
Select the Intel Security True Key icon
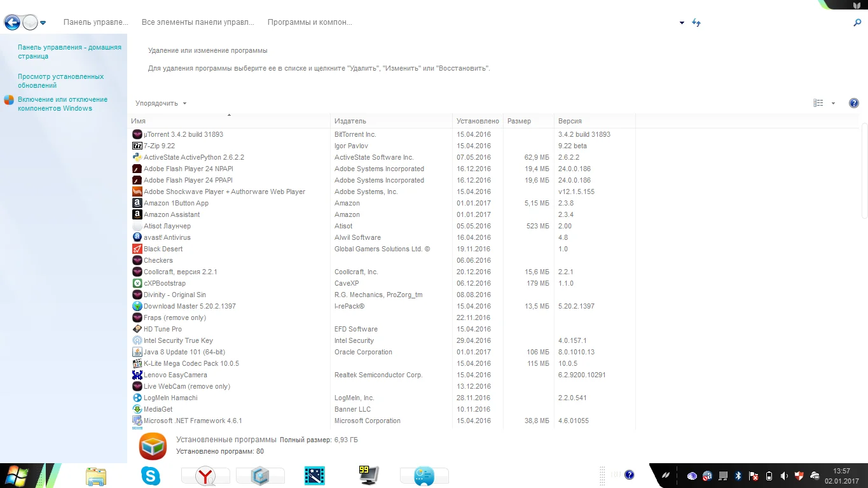coord(137,340)
